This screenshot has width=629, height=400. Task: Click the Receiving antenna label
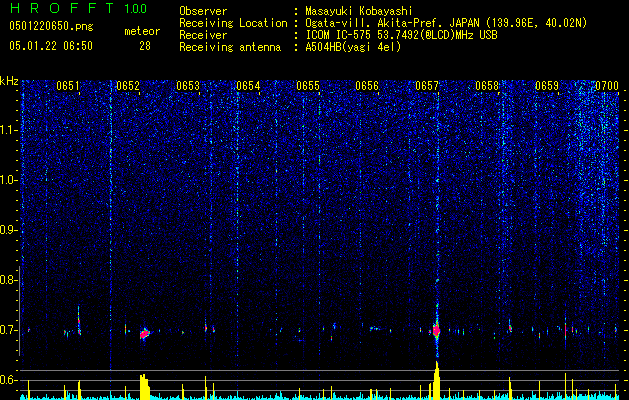coord(230,47)
